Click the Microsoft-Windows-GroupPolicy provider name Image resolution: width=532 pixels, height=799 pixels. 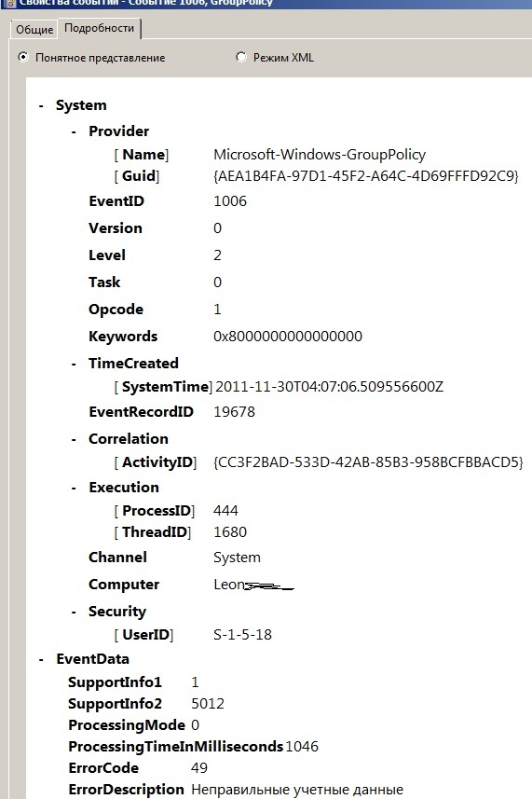pyautogui.click(x=320, y=155)
